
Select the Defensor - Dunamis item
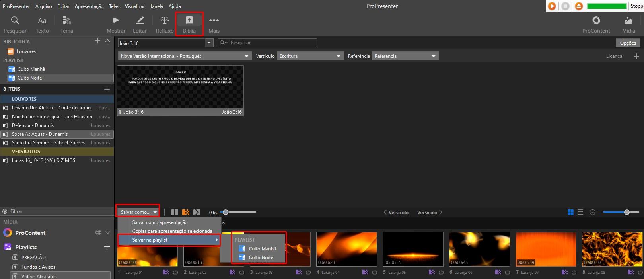(57, 125)
